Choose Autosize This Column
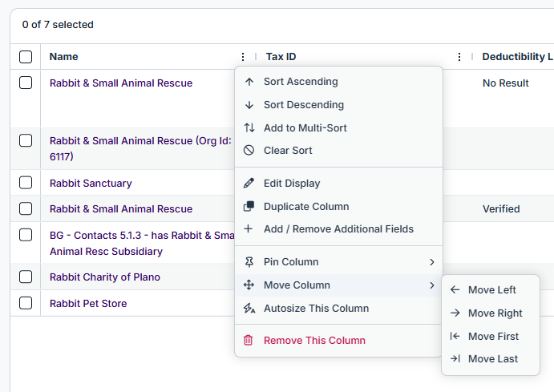The image size is (554, 392). (x=338, y=309)
